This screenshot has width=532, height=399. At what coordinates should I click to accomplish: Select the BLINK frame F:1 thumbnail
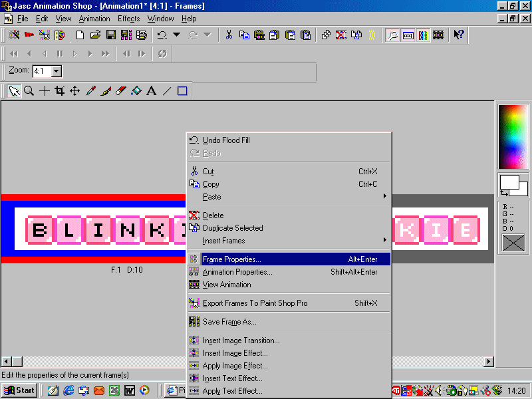pyautogui.click(x=93, y=229)
